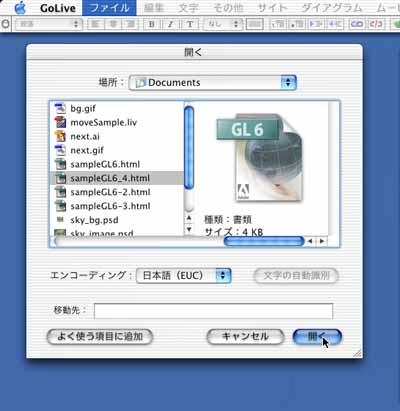Click the dialog resize grip corner
This screenshot has height=411, width=400.
click(357, 353)
